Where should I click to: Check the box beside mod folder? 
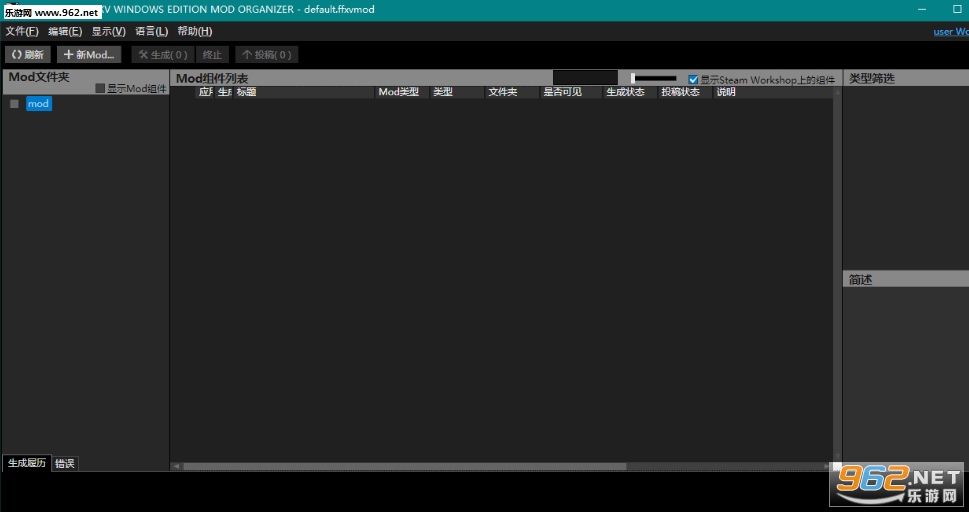pos(14,104)
